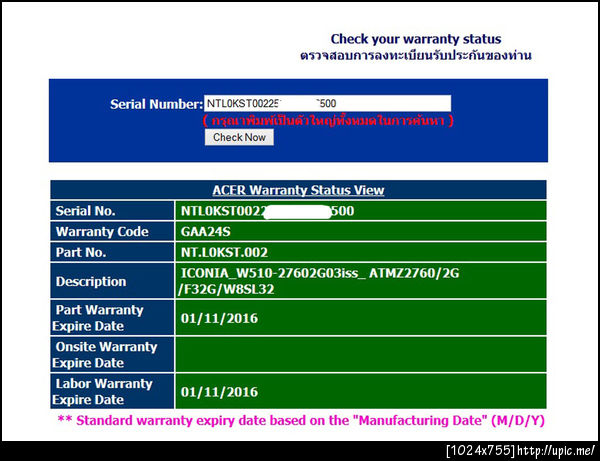
Task: Click the Serial No. value in table
Action: (x=267, y=211)
